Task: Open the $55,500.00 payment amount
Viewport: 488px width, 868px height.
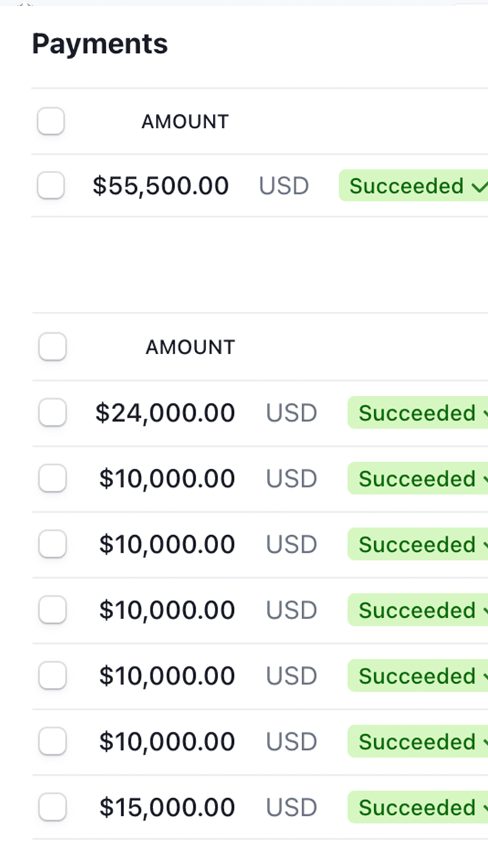Action: click(161, 186)
